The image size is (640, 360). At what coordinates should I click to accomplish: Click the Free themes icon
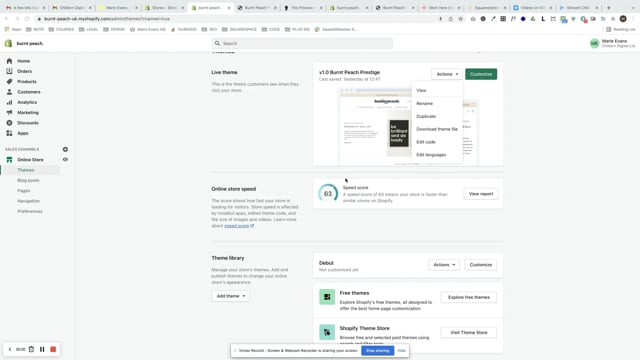(x=327, y=297)
